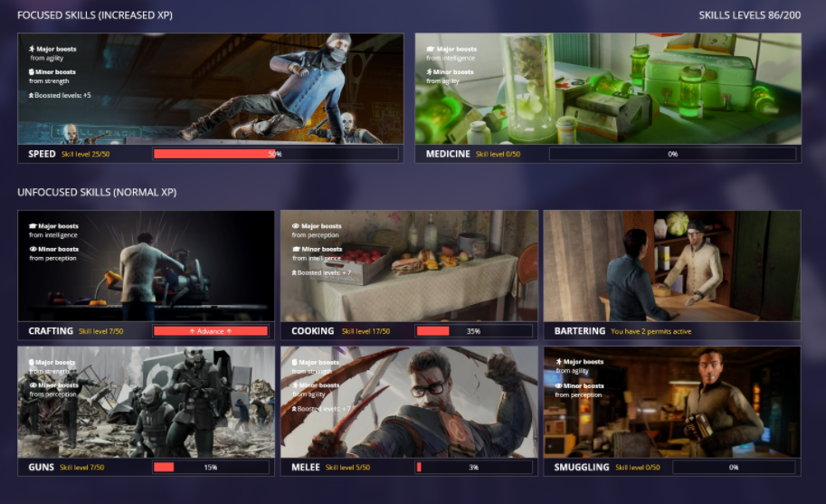This screenshot has width=826, height=504.
Task: Click 'Skill level 7/50' under Guns
Action: (x=81, y=467)
